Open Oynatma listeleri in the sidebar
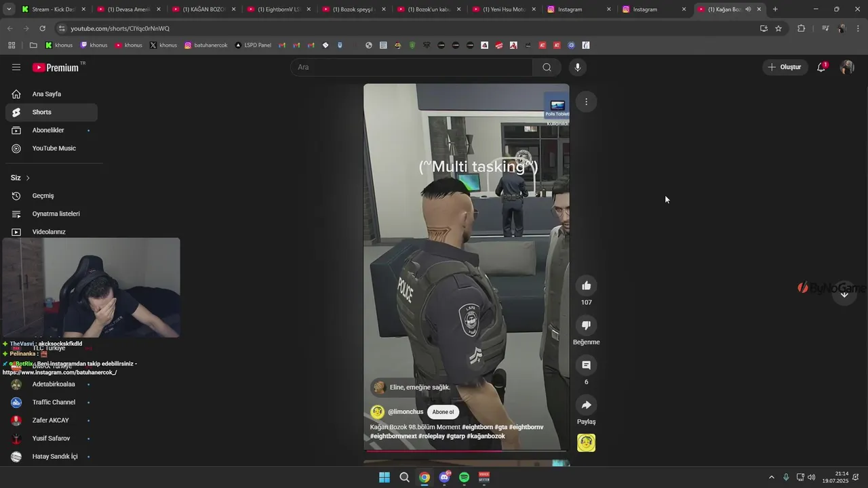 [x=52, y=214]
